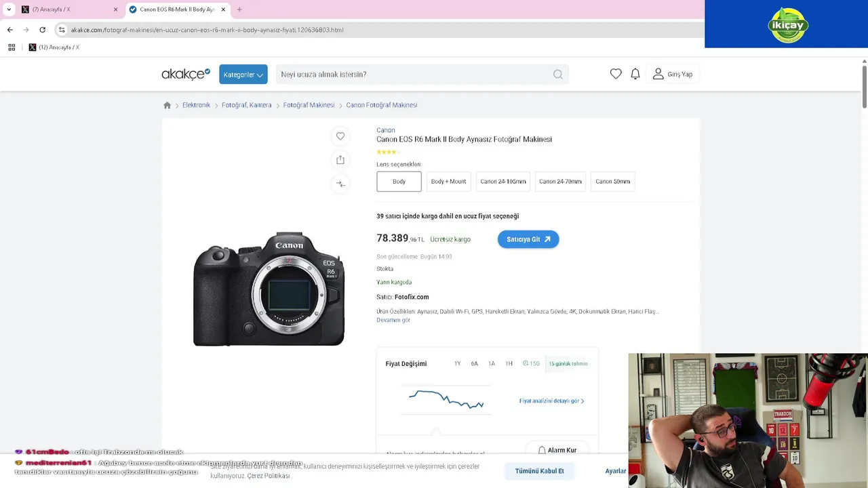The height and width of the screenshot is (488, 868).
Task: Click Ücretsiz kargo text
Action: pos(450,239)
